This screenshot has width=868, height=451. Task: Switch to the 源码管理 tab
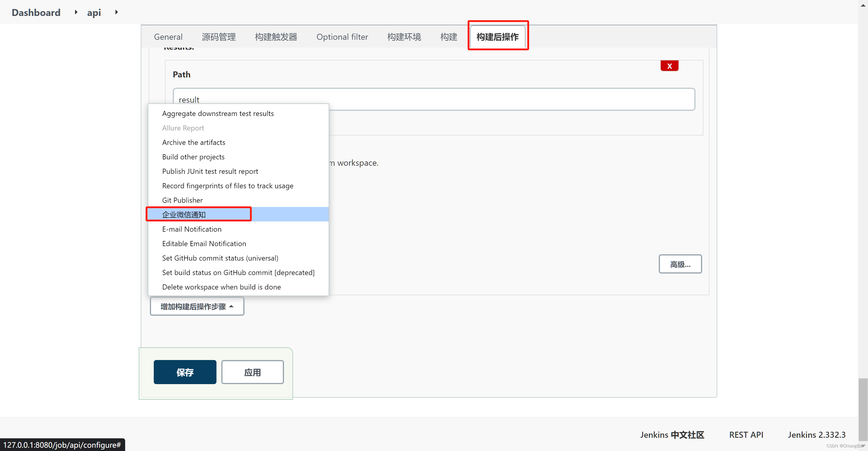(x=219, y=37)
